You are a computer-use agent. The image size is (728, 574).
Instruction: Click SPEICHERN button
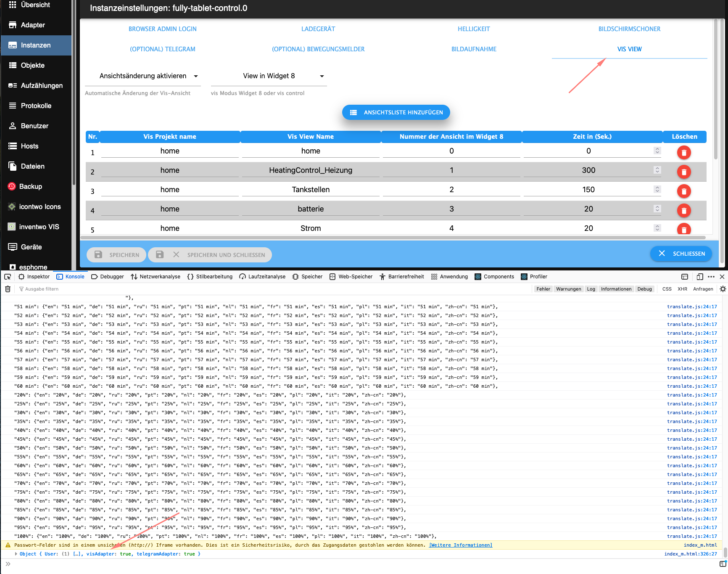click(x=116, y=255)
